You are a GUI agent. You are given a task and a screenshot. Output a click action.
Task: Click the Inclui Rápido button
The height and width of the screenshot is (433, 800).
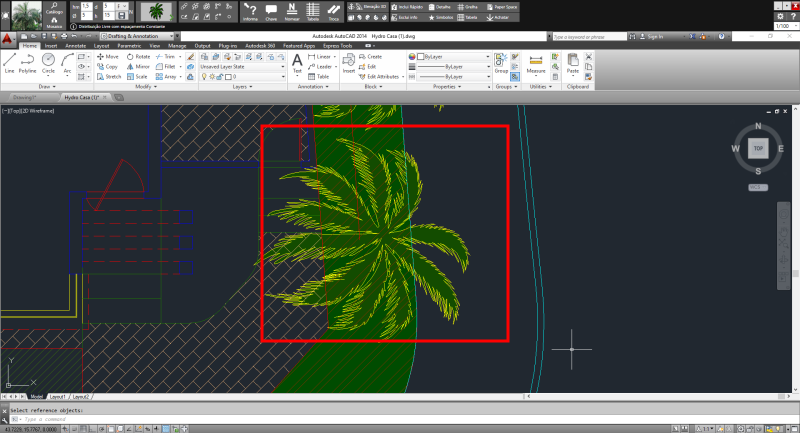(x=408, y=7)
